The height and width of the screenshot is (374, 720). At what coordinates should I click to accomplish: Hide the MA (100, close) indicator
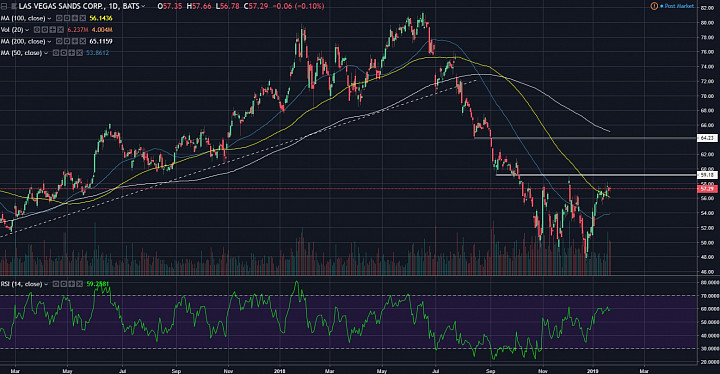point(59,18)
